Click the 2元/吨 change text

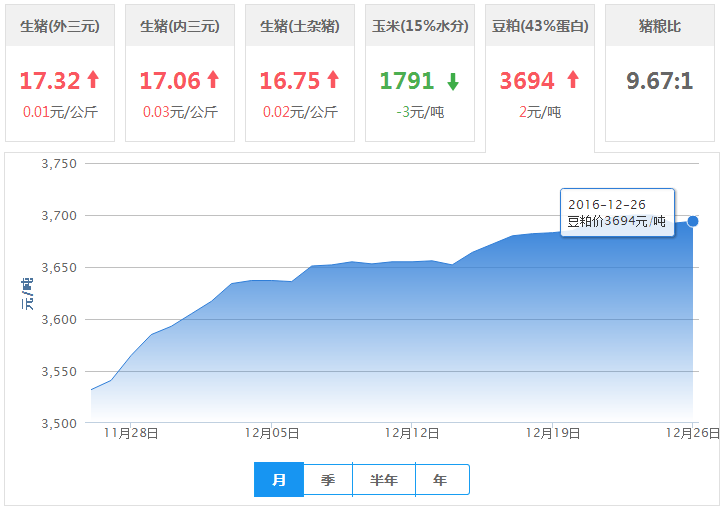[x=540, y=112]
